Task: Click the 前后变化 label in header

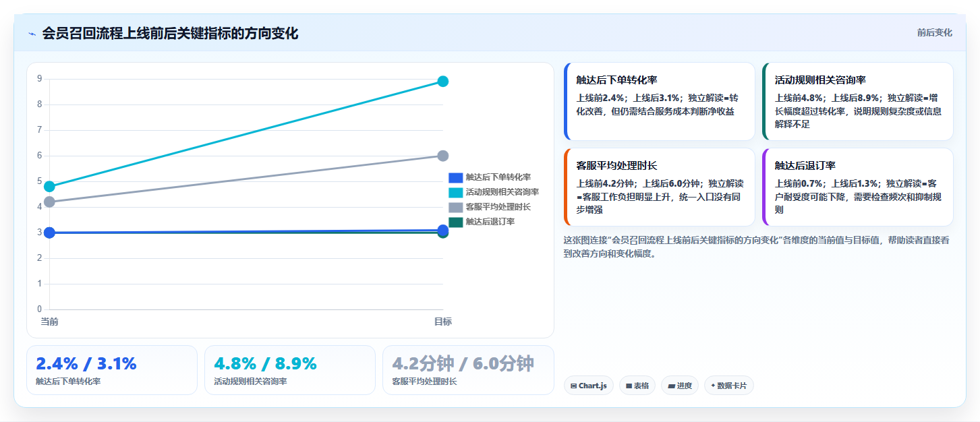Action: click(934, 32)
